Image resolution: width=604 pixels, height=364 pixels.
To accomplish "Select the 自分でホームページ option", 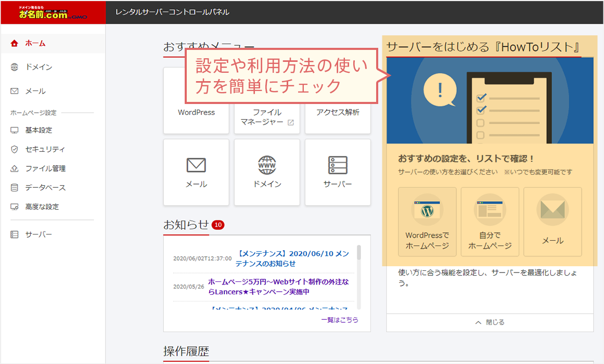I will 490,222.
